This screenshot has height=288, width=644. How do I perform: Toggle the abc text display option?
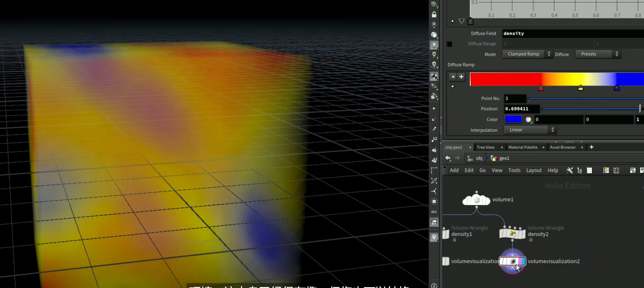pyautogui.click(x=434, y=212)
